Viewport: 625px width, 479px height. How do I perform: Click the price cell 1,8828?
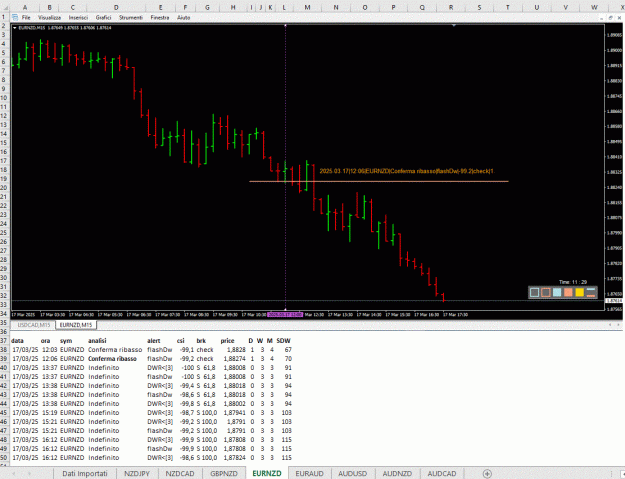pyautogui.click(x=236, y=349)
